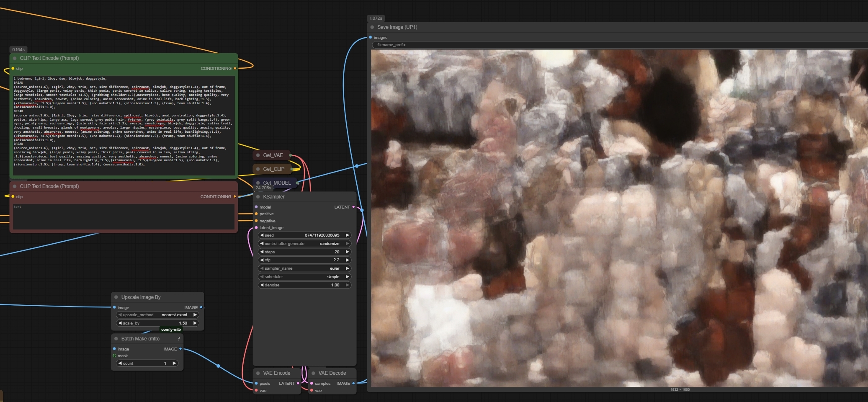Collapse the VAE Decode node
This screenshot has width=868, height=402.
(313, 373)
